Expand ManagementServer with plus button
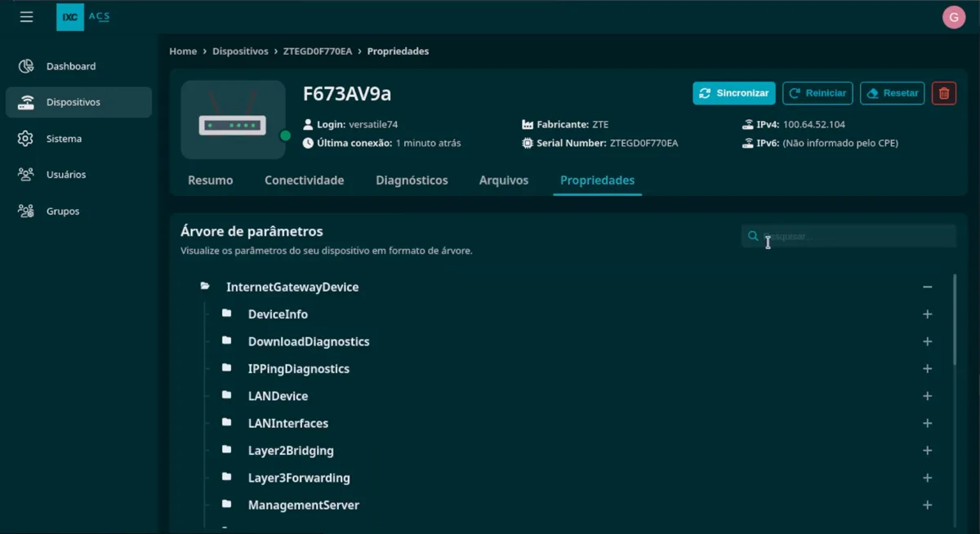 pyautogui.click(x=927, y=505)
